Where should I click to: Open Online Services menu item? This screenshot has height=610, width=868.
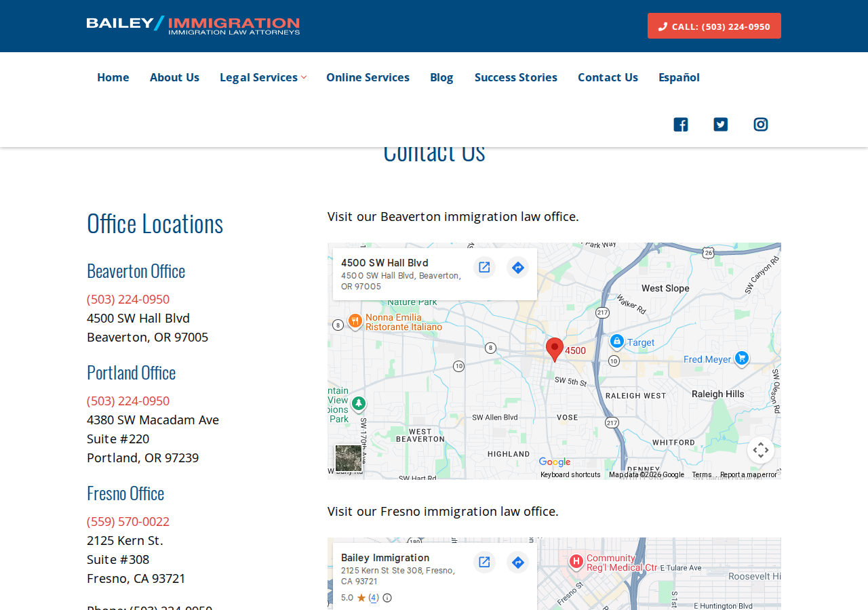[368, 77]
